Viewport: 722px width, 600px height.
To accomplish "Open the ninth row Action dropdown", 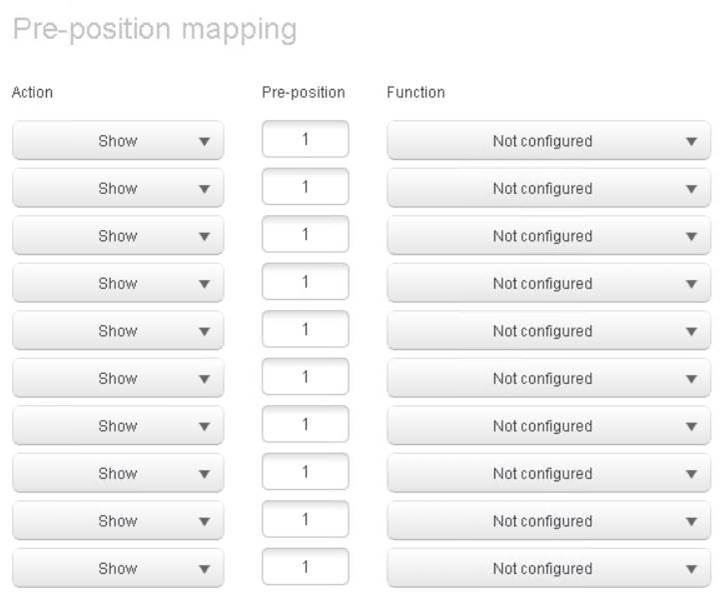I will tap(118, 521).
